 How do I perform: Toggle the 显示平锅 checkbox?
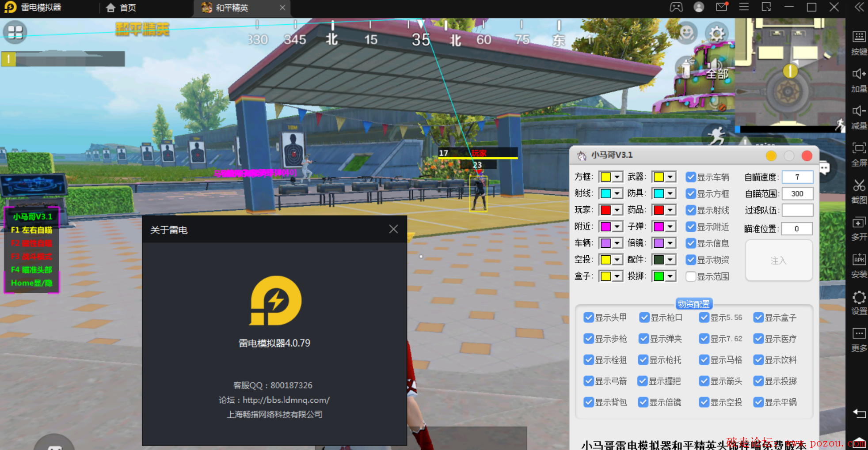[758, 402]
